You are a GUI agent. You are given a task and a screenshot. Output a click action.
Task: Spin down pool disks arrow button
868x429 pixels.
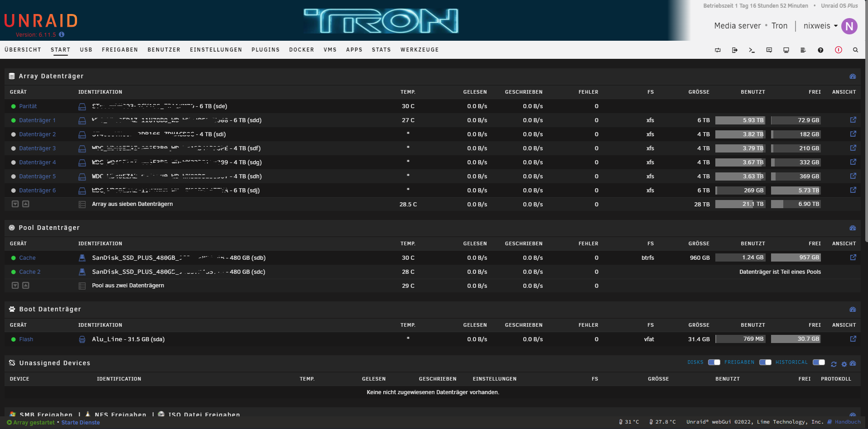click(x=15, y=286)
